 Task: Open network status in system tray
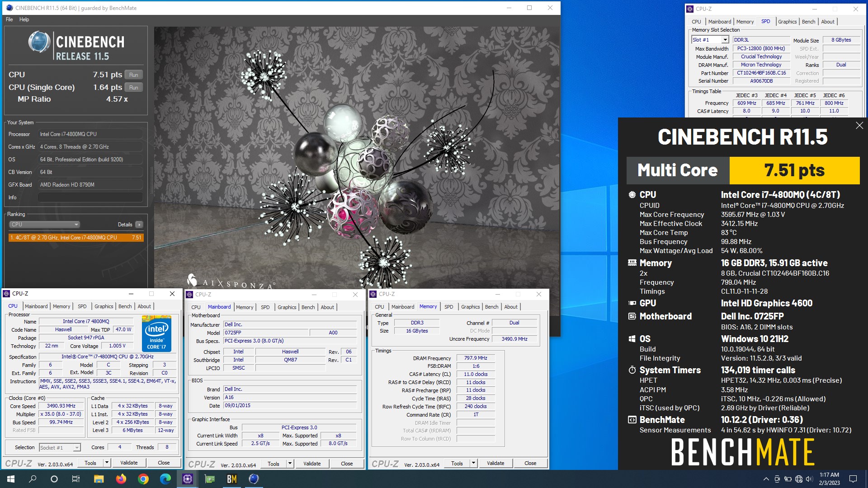tap(799, 479)
